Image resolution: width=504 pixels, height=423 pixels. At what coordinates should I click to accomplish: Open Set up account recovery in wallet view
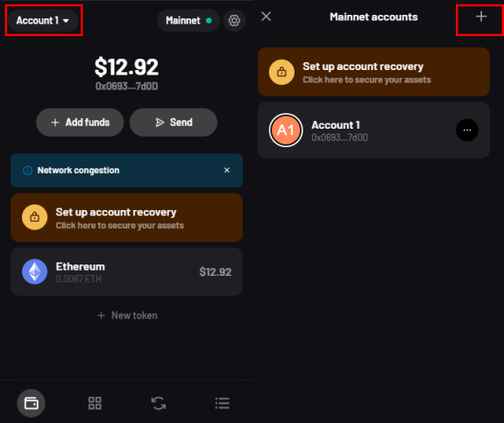click(x=126, y=218)
